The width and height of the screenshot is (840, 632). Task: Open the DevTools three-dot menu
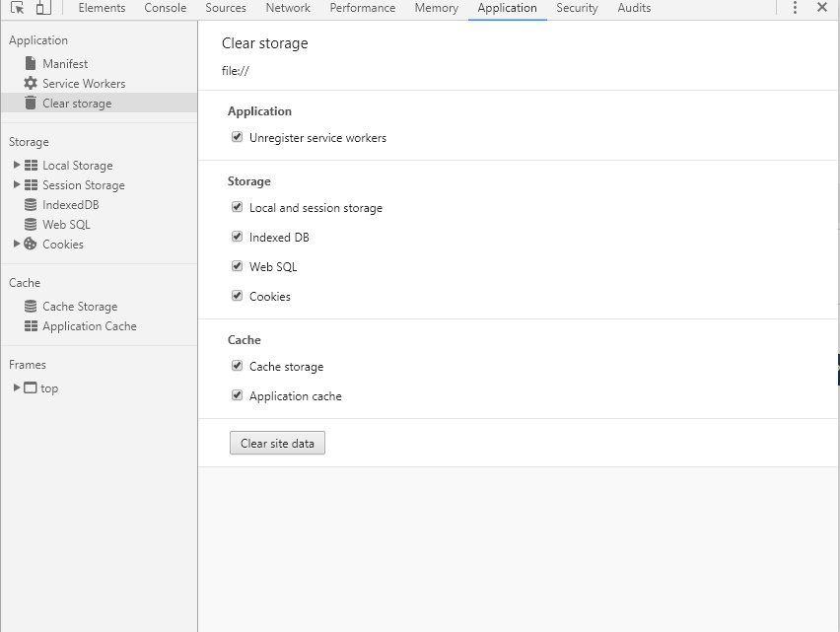coord(795,8)
